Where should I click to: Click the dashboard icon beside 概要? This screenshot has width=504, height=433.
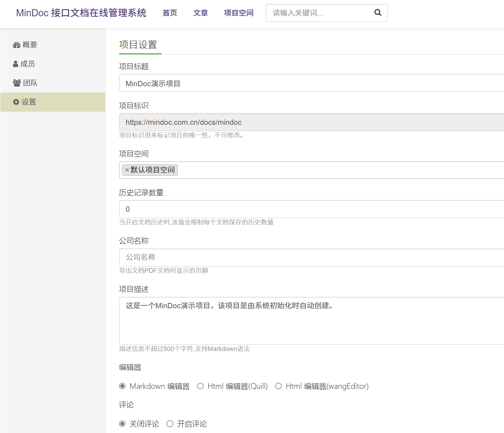click(x=16, y=45)
